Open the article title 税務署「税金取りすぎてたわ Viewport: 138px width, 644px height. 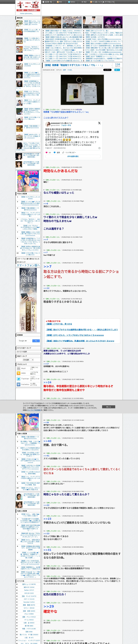click(74, 65)
